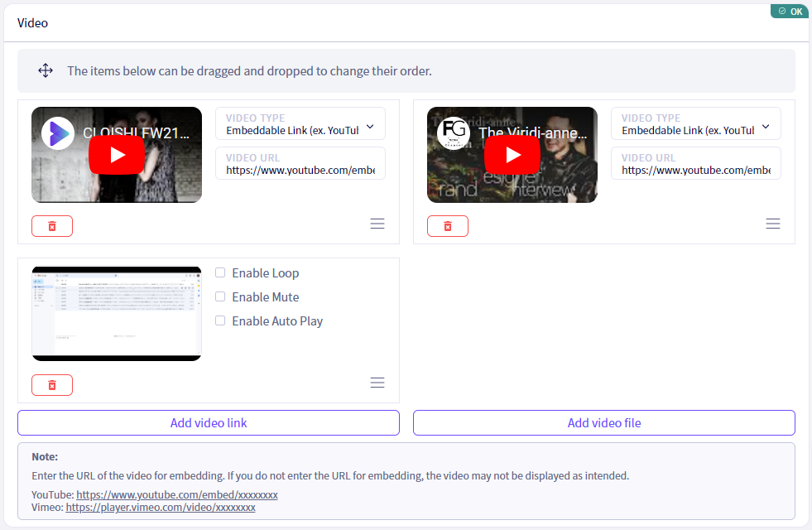Click the reorder handle on CLOISHI video card

(377, 224)
